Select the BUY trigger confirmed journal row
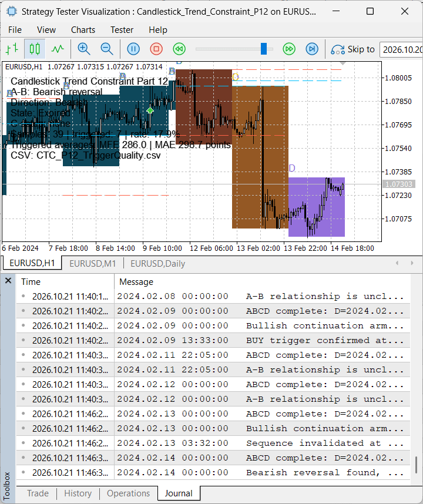Image resolution: width=423 pixels, height=504 pixels. 213,340
